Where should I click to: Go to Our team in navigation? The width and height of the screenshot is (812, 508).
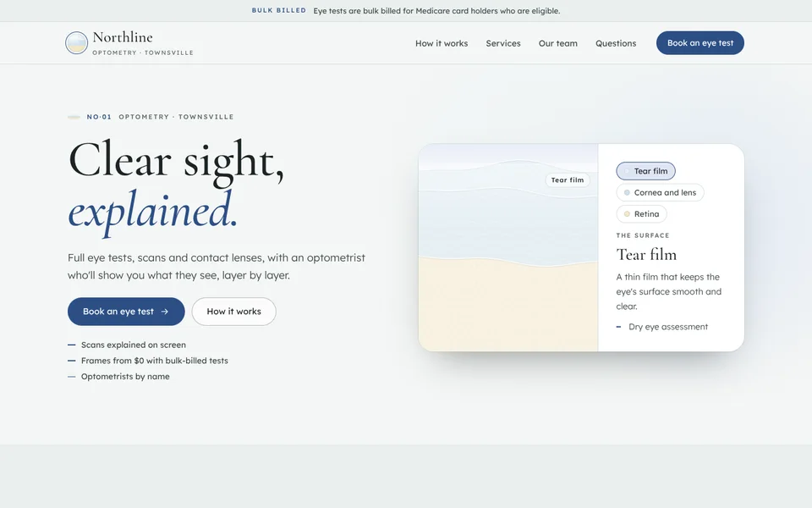[x=557, y=43]
